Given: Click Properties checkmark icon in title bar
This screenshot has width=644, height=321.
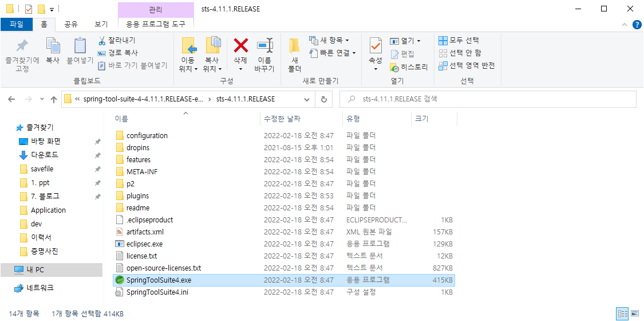Looking at the screenshot, I should click(x=29, y=9).
